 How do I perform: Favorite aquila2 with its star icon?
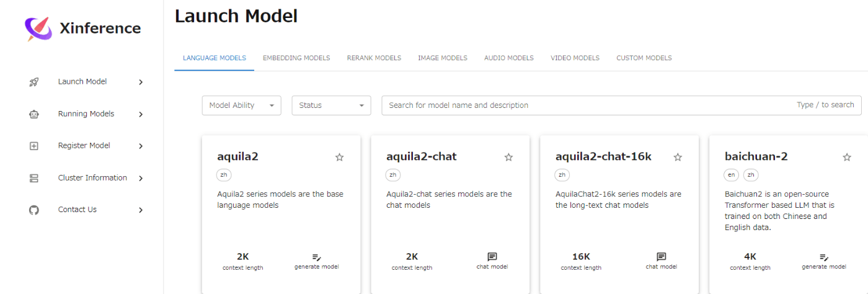339,157
